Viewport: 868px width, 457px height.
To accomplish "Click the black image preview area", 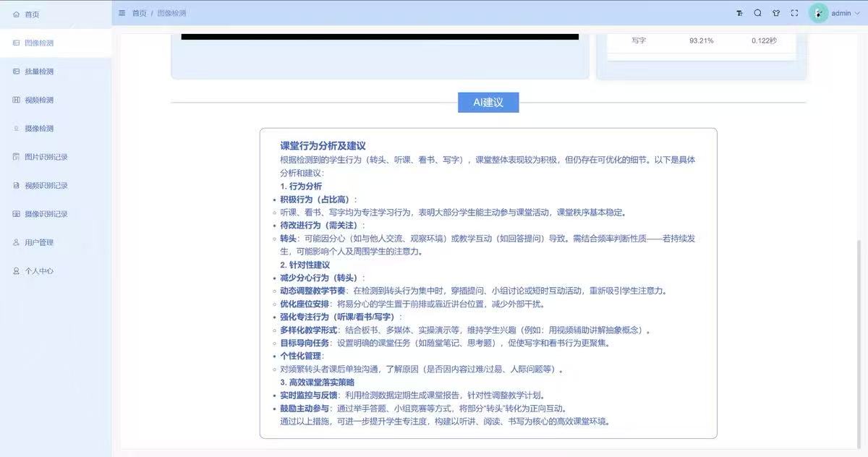I will click(x=380, y=36).
